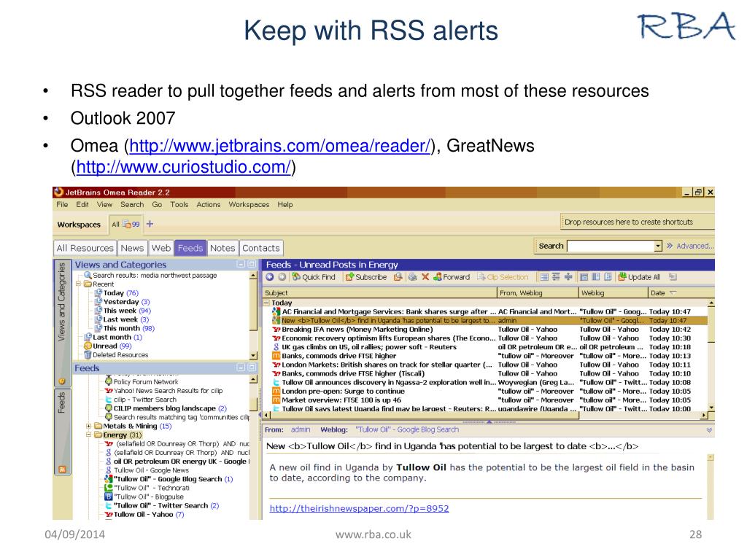
Task: Toggle the vertical pane layout icon
Action: click(595, 276)
